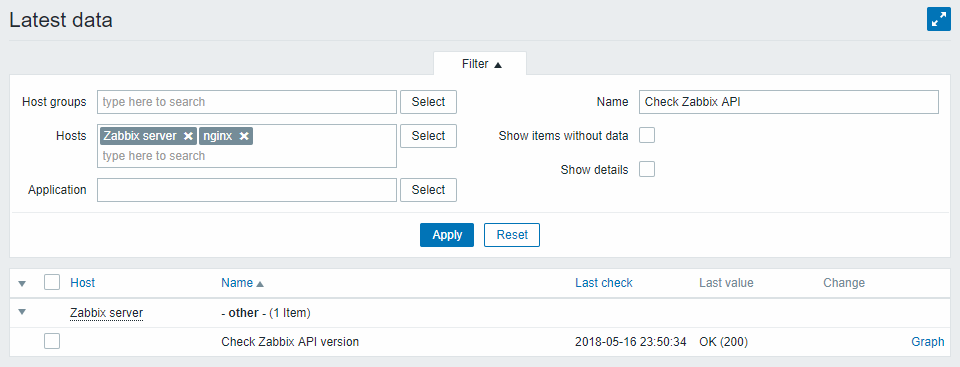Tick the select-all checkbox in the table header
The image size is (960, 367).
52,282
